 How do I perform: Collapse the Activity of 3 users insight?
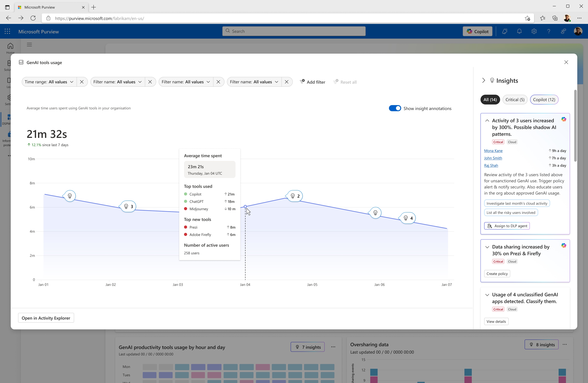pos(487,121)
